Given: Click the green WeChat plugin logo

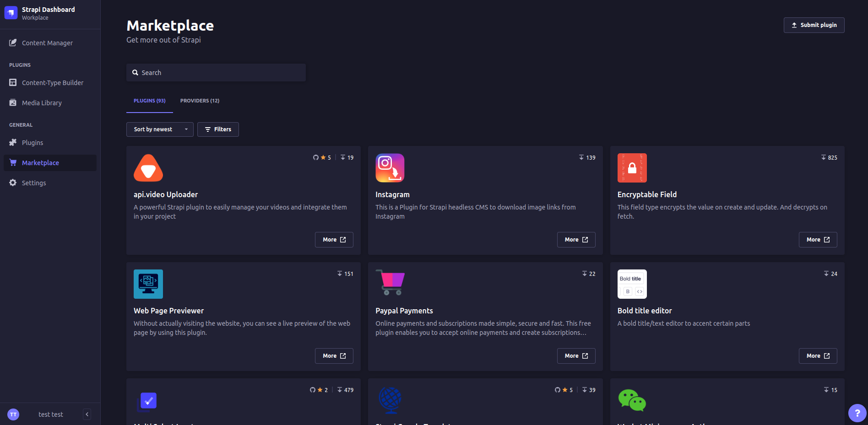Looking at the screenshot, I should point(632,400).
